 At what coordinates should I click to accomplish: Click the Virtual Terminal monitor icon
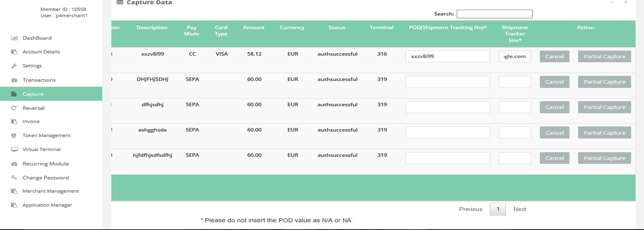[14, 149]
